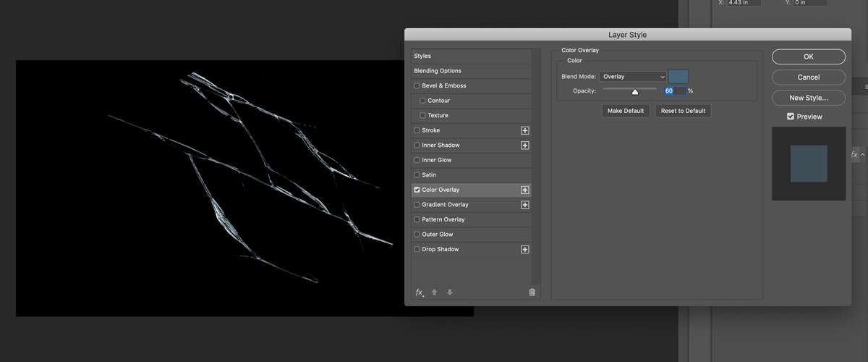Toggle the Preview checkbox

tap(791, 117)
